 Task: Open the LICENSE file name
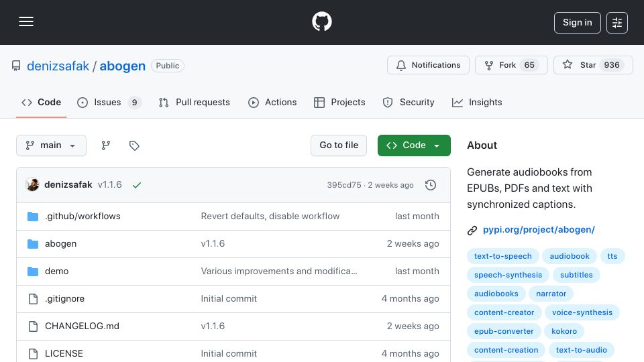[x=64, y=353]
